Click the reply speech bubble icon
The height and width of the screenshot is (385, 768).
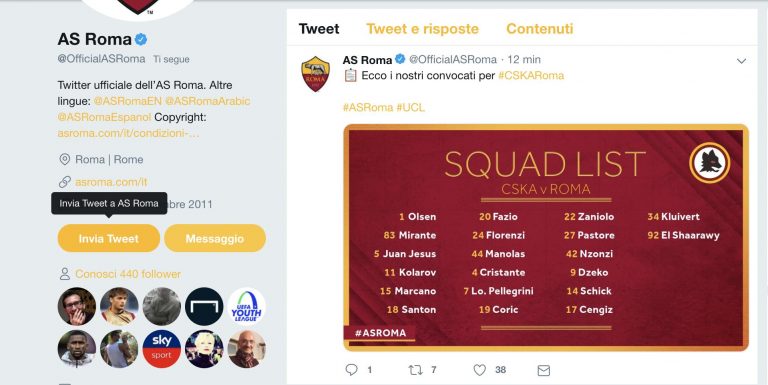coord(352,370)
